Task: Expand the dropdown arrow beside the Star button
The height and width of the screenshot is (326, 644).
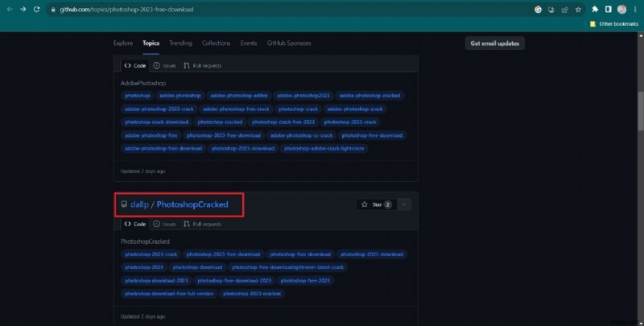Action: click(404, 204)
